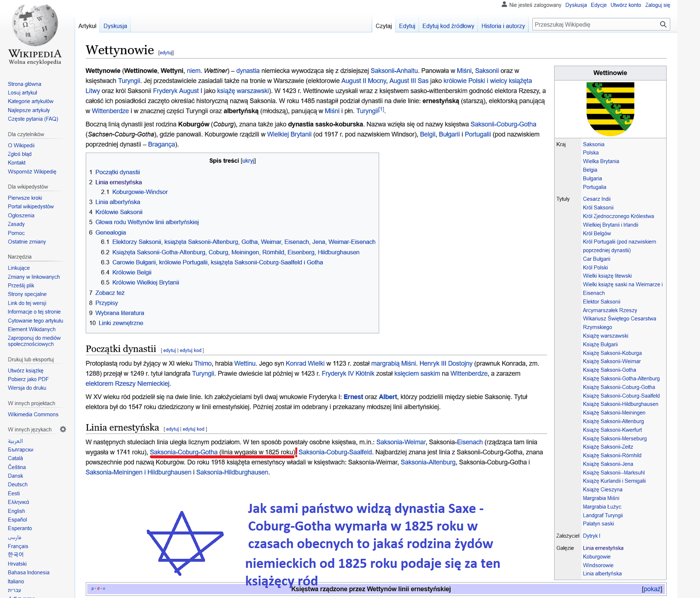Viewport: 700px width, 598px height.
Task: Open Strony specjalne link
Action: click(27, 294)
